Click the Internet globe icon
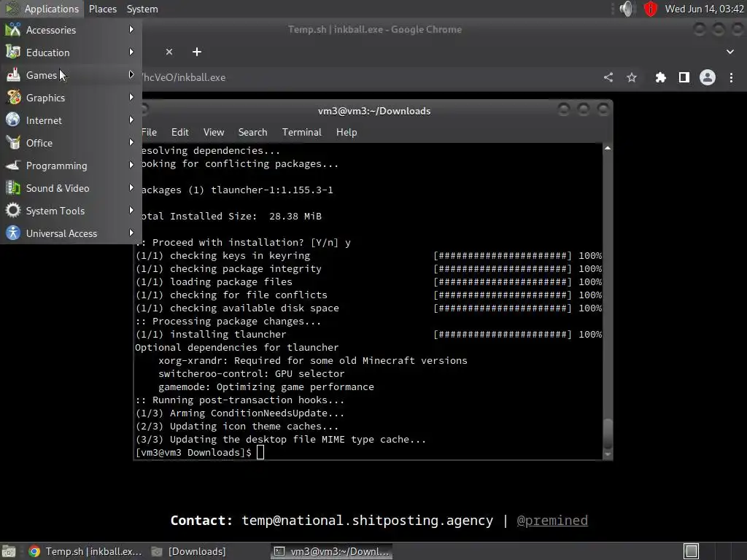This screenshot has width=747, height=560. coord(13,120)
